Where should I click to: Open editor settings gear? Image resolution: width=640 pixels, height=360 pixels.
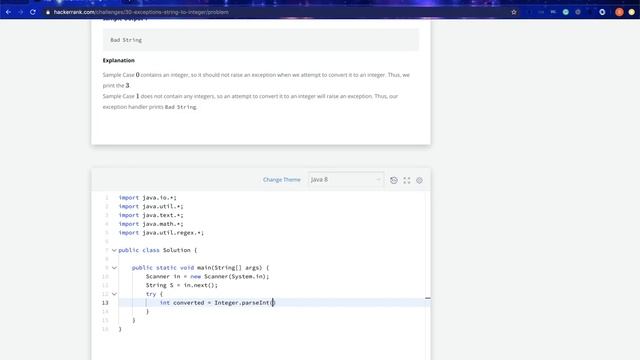419,180
